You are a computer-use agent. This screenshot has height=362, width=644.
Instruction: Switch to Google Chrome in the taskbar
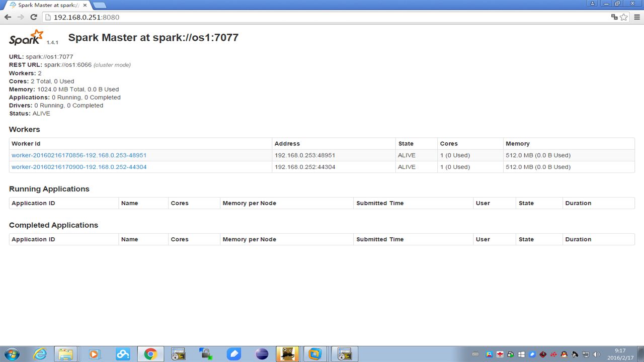[150, 354]
